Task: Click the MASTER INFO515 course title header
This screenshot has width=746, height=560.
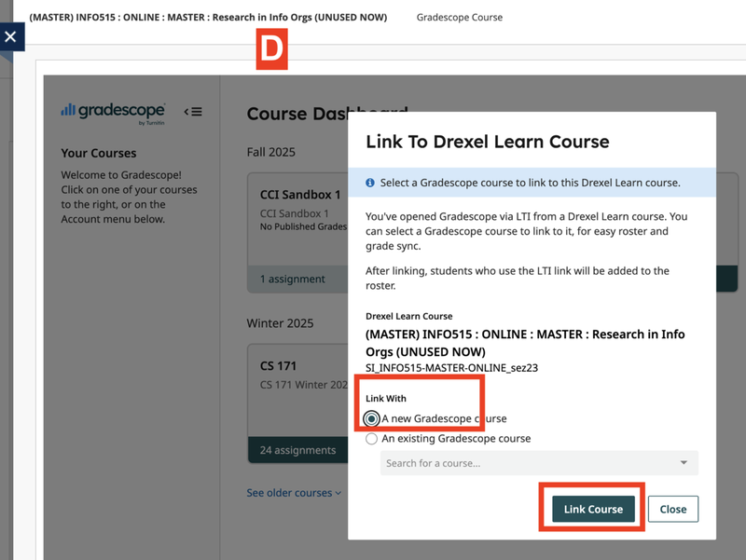Action: 208,17
